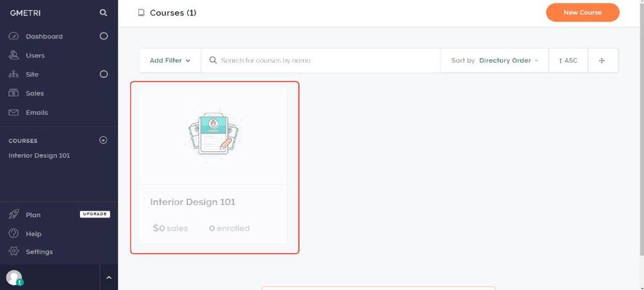Open Interior Design 101 in sidebar courses list
The image size is (644, 290).
[x=39, y=156]
